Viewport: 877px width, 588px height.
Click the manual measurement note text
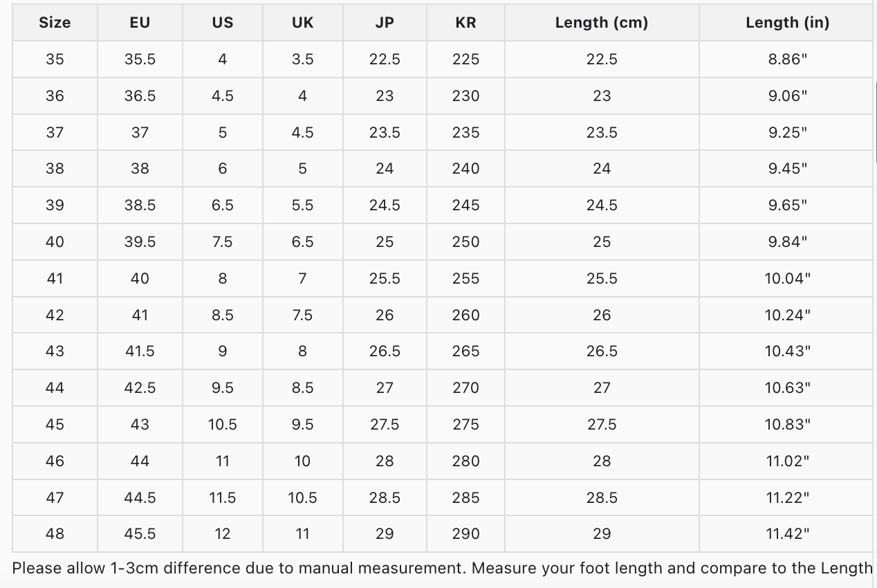click(x=443, y=569)
